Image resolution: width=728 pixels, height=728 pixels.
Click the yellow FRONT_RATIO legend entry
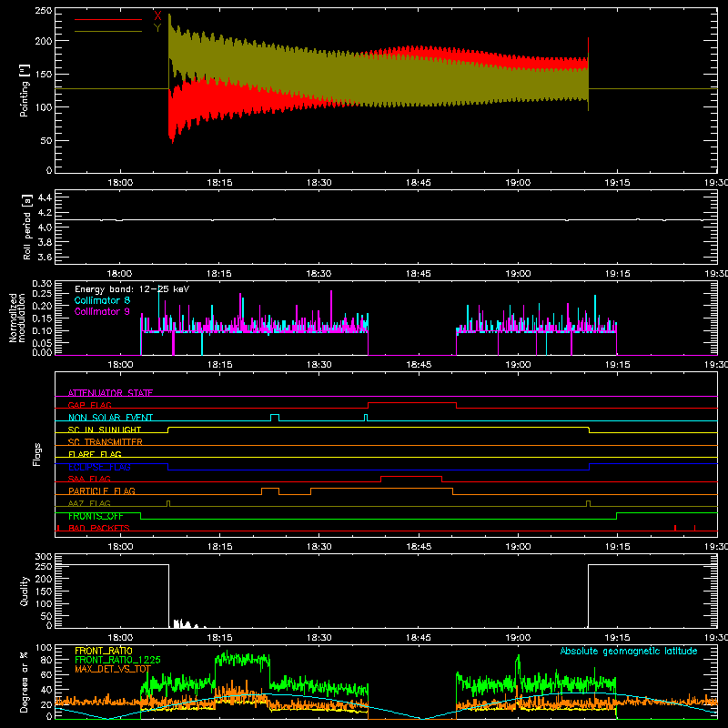point(104,651)
